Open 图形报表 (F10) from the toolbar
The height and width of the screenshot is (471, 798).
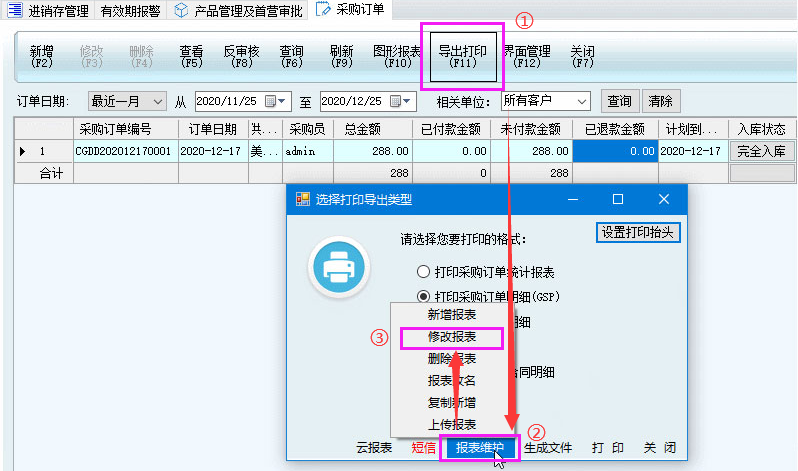[x=396, y=56]
